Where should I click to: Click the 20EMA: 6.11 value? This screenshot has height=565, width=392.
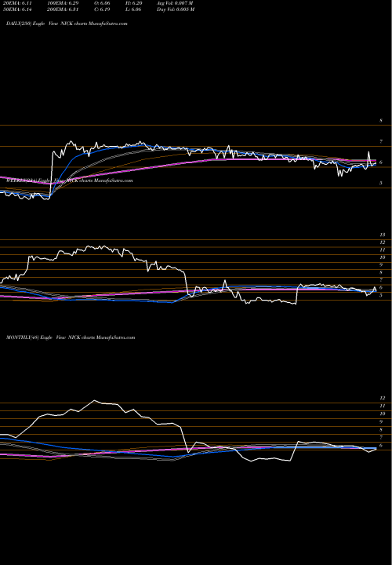(x=17, y=3)
